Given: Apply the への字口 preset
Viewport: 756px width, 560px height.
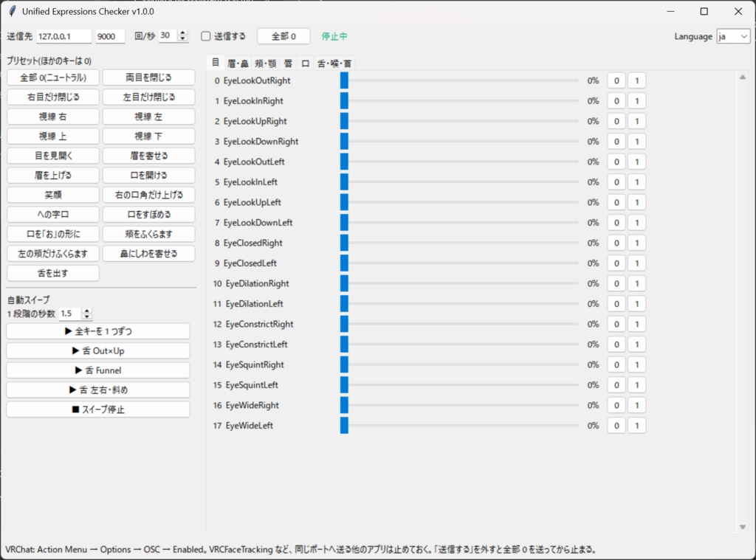Looking at the screenshot, I should (x=53, y=215).
